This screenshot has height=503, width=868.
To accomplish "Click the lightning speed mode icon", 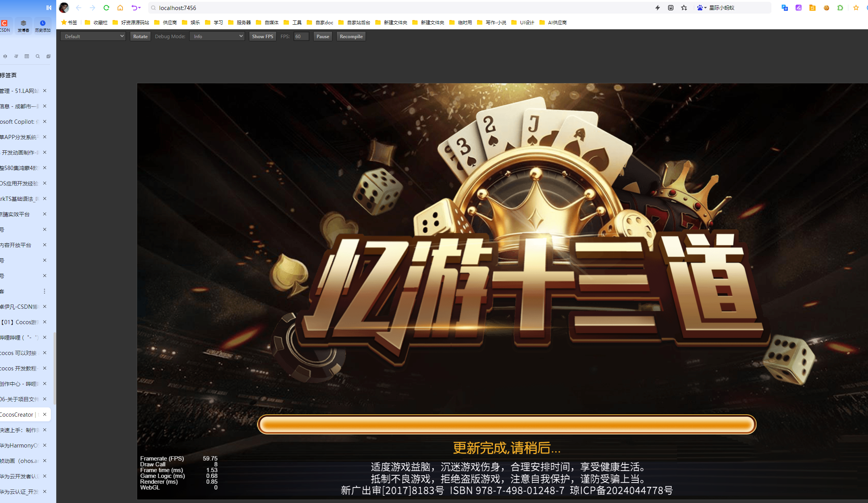I will click(x=658, y=8).
